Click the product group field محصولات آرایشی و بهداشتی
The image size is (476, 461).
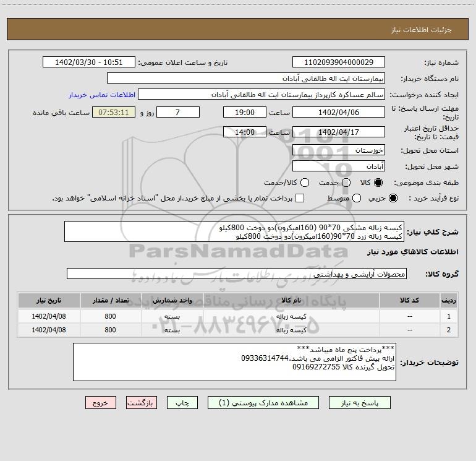pyautogui.click(x=237, y=274)
